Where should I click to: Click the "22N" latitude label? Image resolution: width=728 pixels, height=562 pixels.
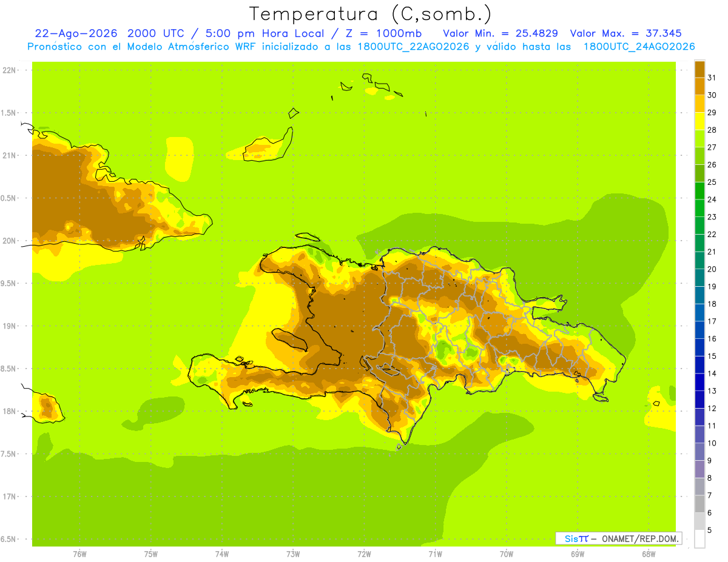(x=10, y=70)
